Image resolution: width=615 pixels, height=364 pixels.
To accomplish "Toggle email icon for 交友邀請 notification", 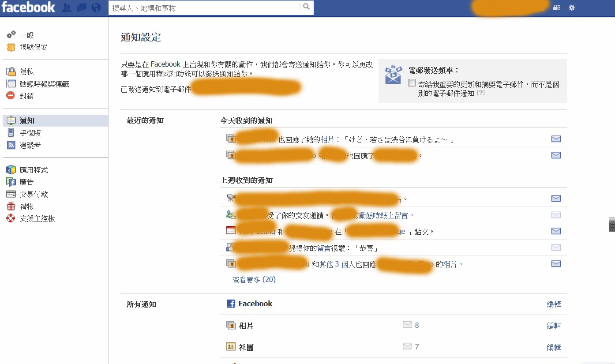I will click(556, 215).
